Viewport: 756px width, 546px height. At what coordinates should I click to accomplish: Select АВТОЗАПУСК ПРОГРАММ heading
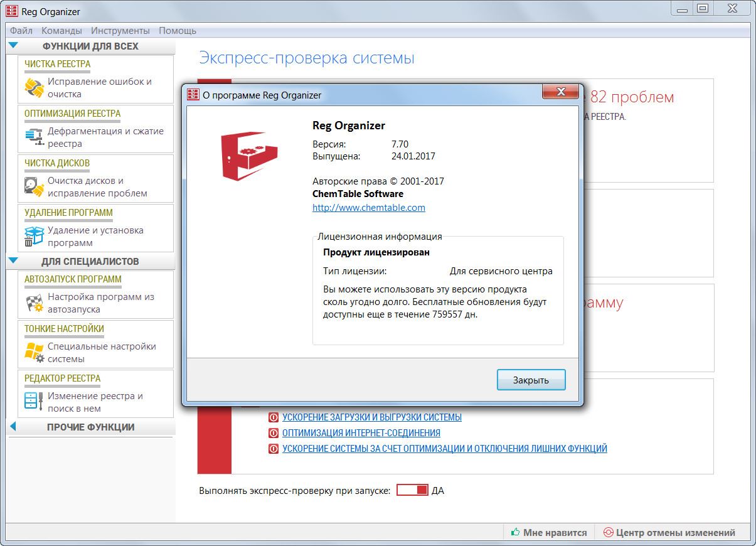click(x=73, y=279)
